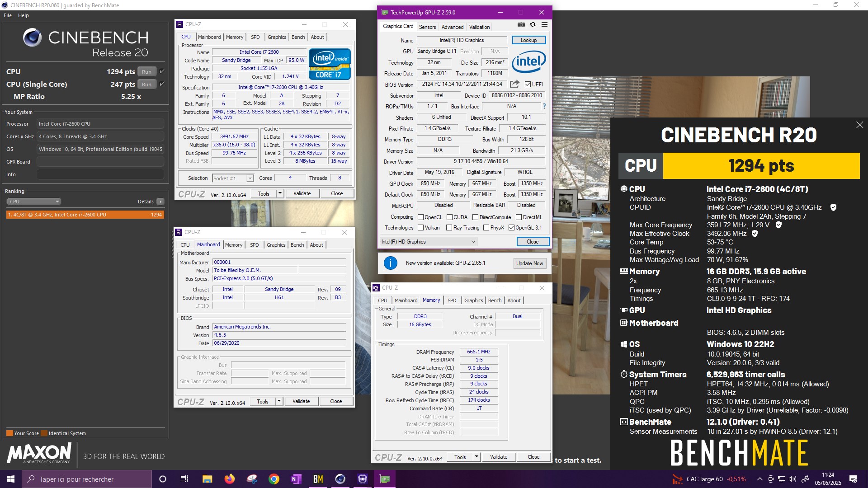Click the Close button in GPU-Z
The height and width of the screenshot is (488, 868).
click(533, 242)
